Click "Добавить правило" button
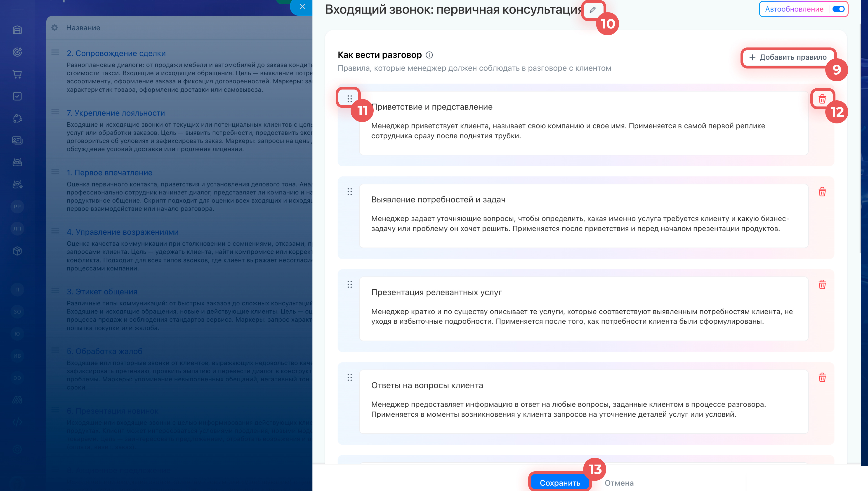Viewport: 868px width, 491px height. (788, 57)
